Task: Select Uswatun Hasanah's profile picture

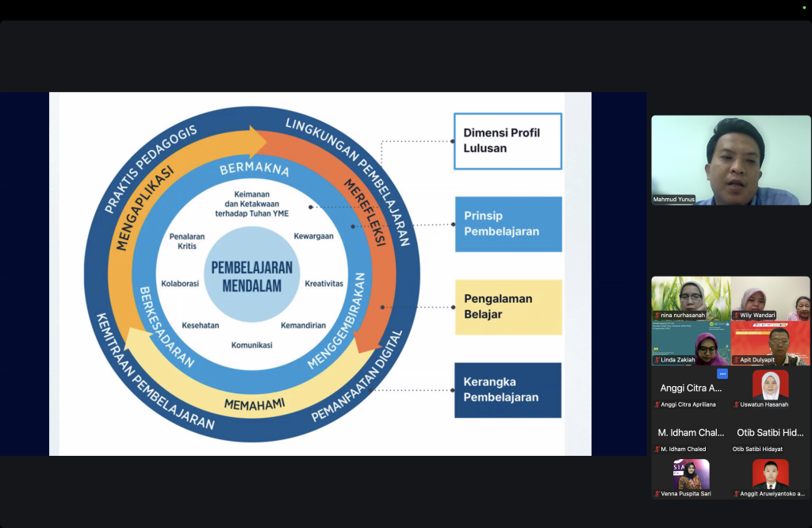Action: click(x=771, y=385)
